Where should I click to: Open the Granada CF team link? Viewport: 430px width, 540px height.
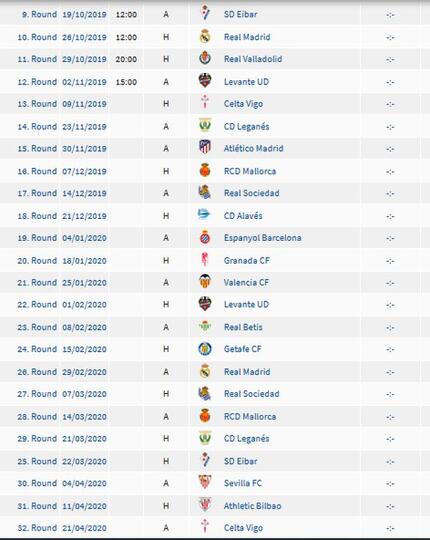(247, 261)
